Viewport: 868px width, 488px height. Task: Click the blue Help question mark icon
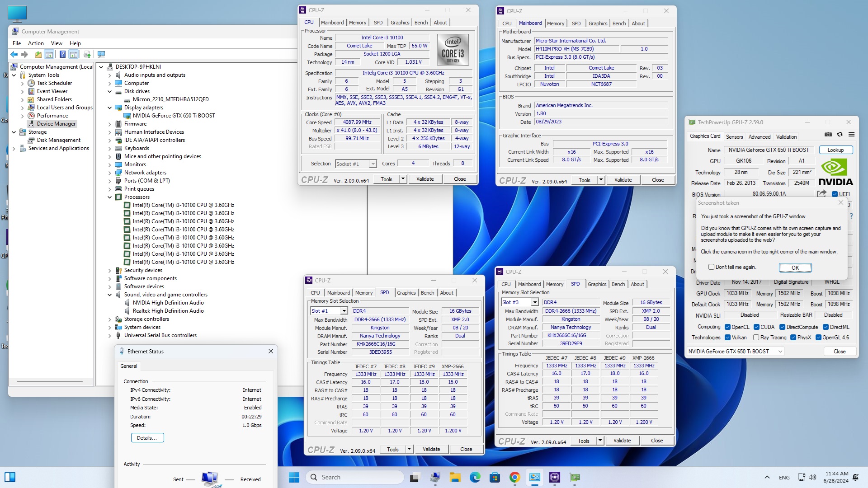pos(62,54)
